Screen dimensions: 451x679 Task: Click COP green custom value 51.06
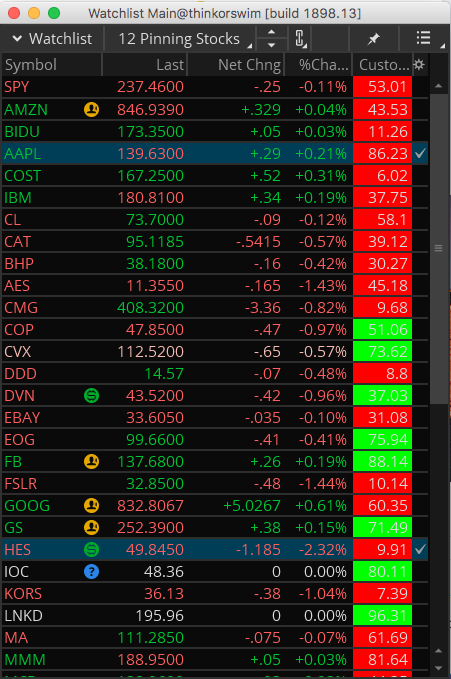pos(382,330)
